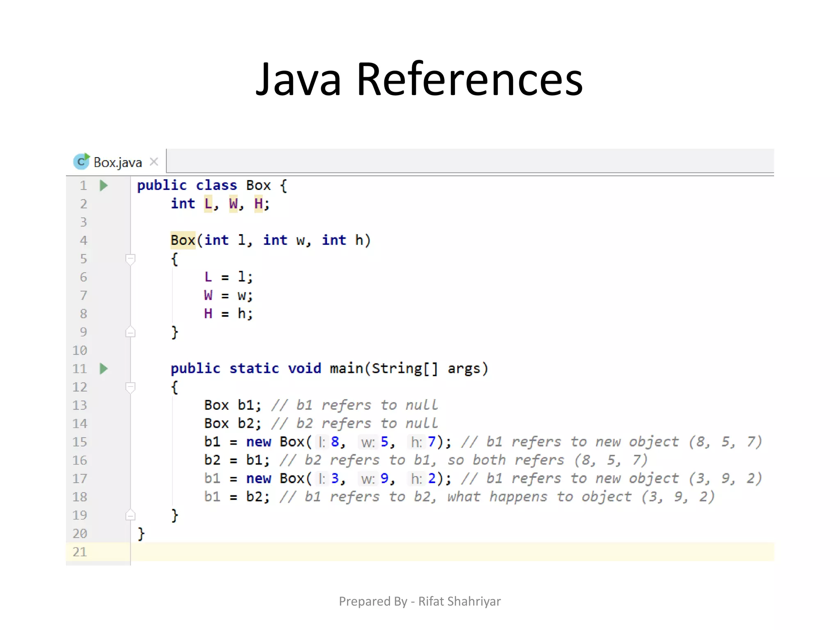Viewport: 840px width, 630px height.
Task: Click comment '// b1 refers to null'
Action: (x=354, y=405)
